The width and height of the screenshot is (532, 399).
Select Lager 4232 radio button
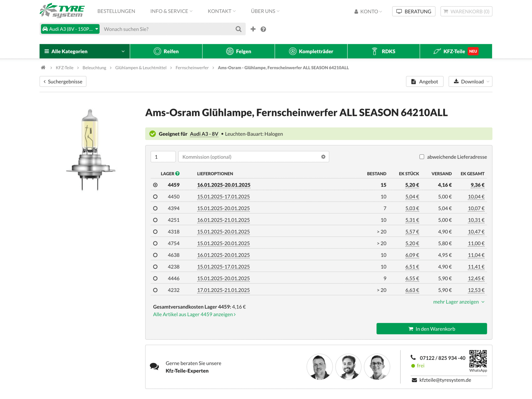155,290
